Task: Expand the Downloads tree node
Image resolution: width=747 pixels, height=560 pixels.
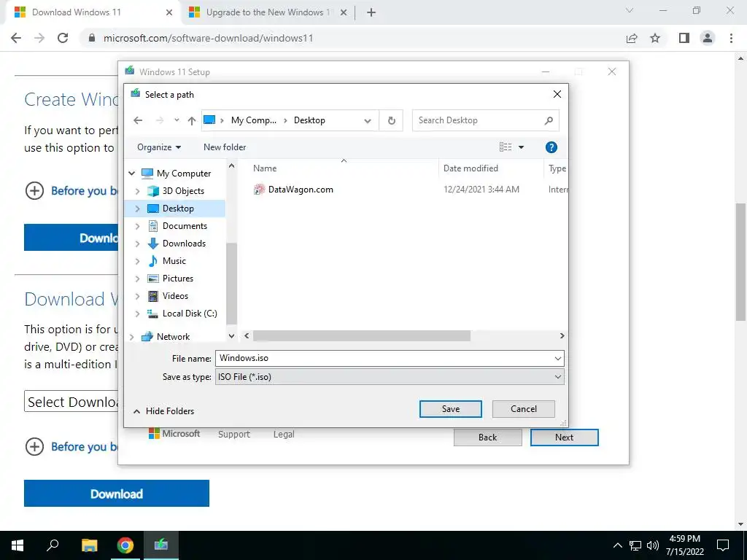Action: 138,244
